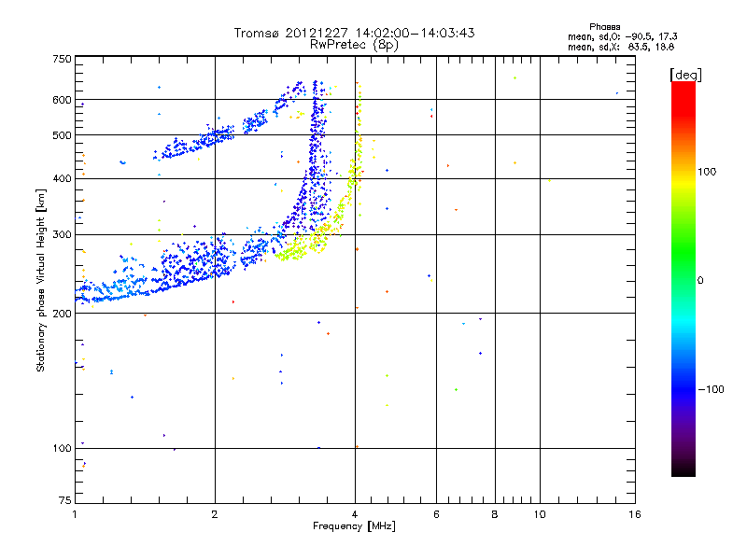This screenshot has width=747, height=560.
Task: Click the x-axis '8' tick label
Action: click(495, 514)
